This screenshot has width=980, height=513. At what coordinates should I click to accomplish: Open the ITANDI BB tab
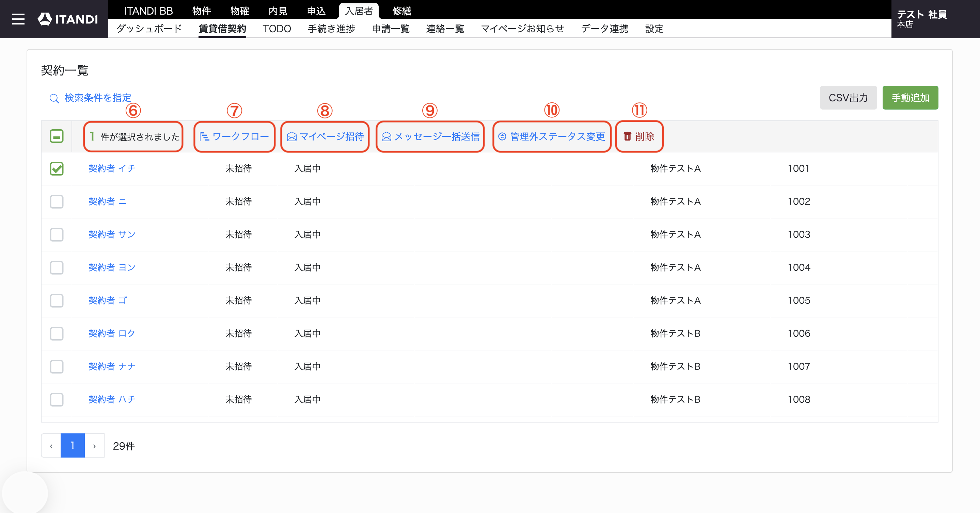point(148,11)
